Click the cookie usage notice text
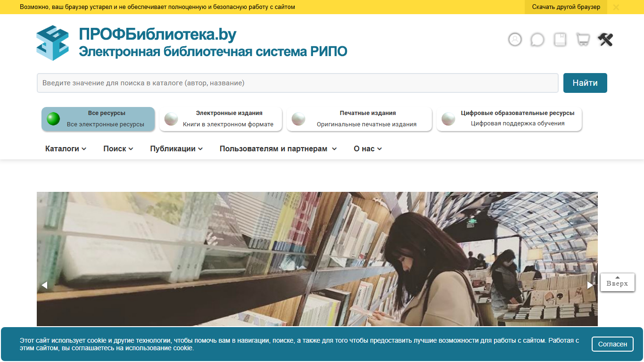 299,344
